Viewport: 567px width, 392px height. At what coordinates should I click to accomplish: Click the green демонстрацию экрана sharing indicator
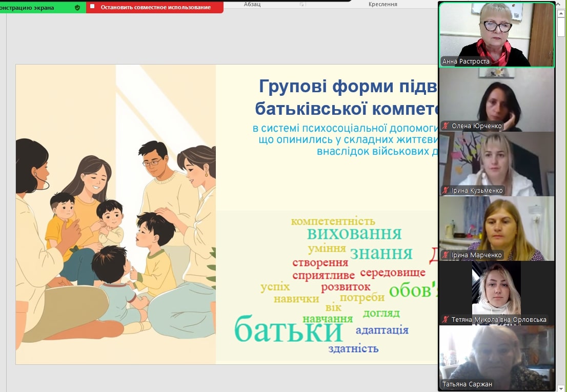pyautogui.click(x=43, y=7)
